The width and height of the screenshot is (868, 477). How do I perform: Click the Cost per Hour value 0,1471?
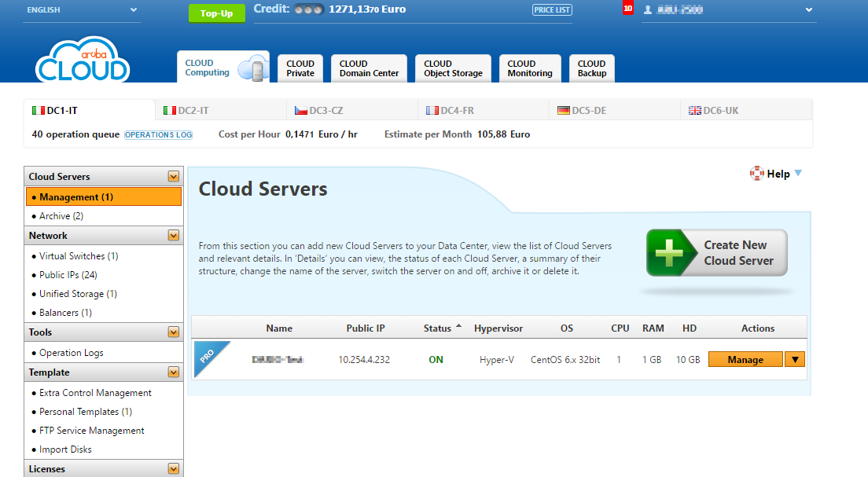point(300,134)
